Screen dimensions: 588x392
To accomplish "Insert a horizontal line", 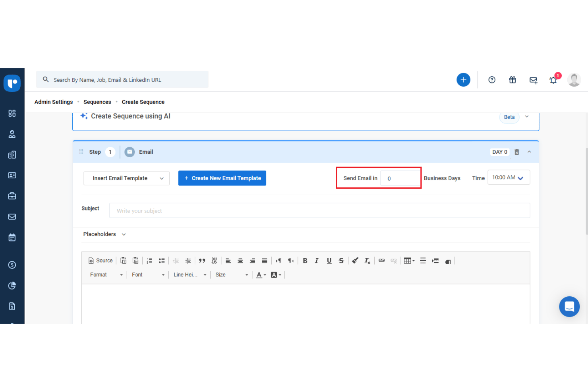I will coord(423,261).
